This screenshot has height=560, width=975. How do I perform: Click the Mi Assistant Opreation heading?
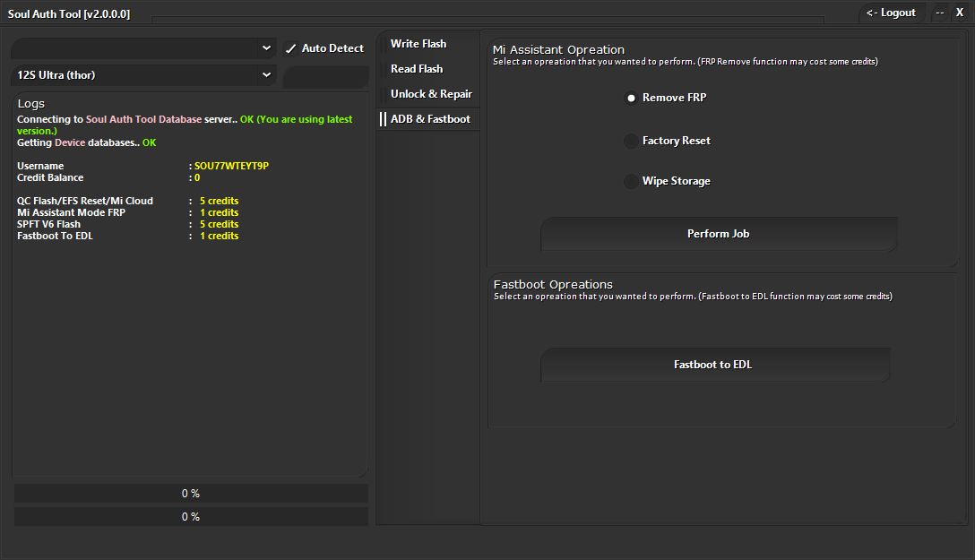[x=558, y=49]
